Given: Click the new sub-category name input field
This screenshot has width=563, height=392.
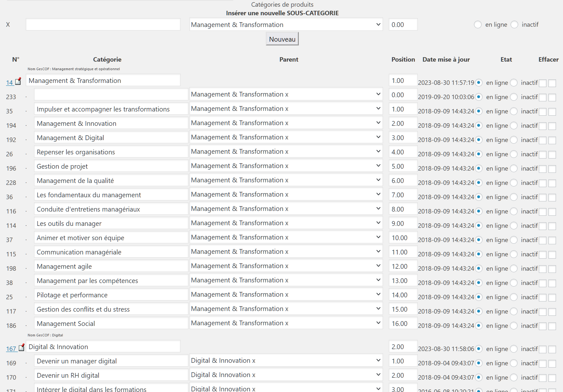Looking at the screenshot, I should [103, 24].
